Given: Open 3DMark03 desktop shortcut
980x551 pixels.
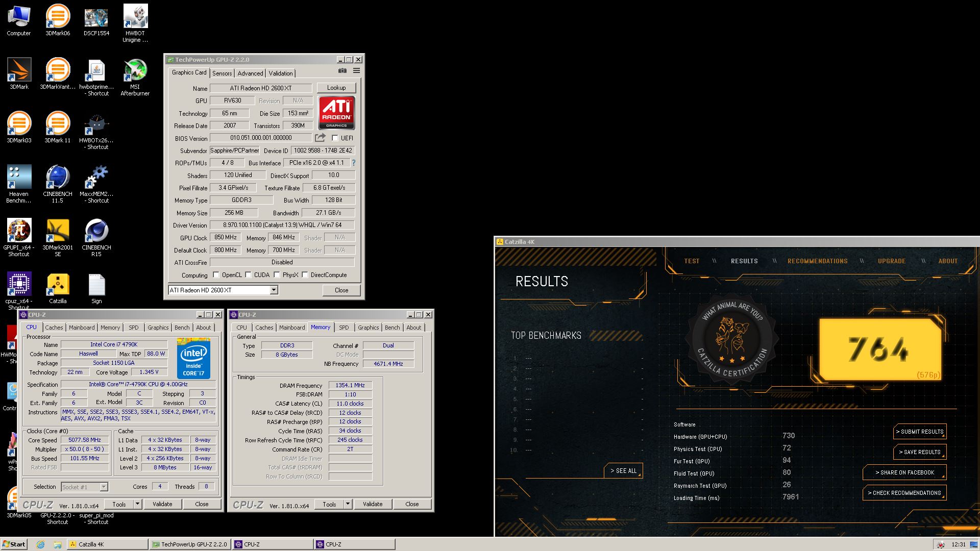Looking at the screenshot, I should coord(19,128).
